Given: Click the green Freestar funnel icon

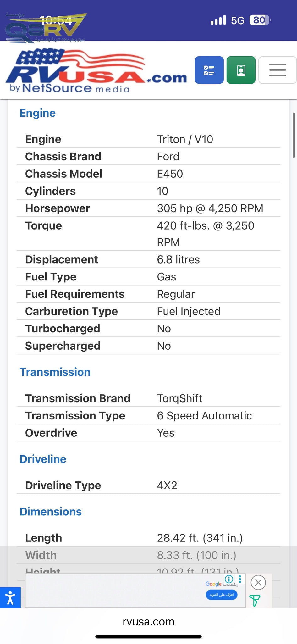Looking at the screenshot, I should point(254,600).
